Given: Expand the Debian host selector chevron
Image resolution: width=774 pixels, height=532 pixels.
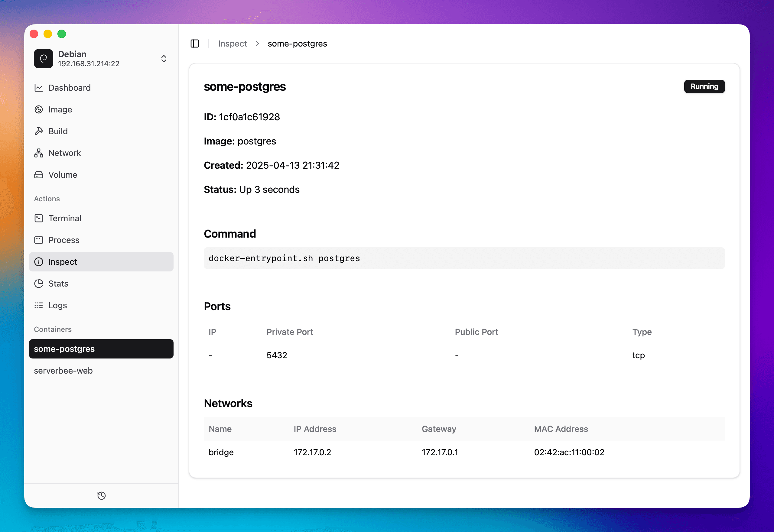Looking at the screenshot, I should [164, 58].
